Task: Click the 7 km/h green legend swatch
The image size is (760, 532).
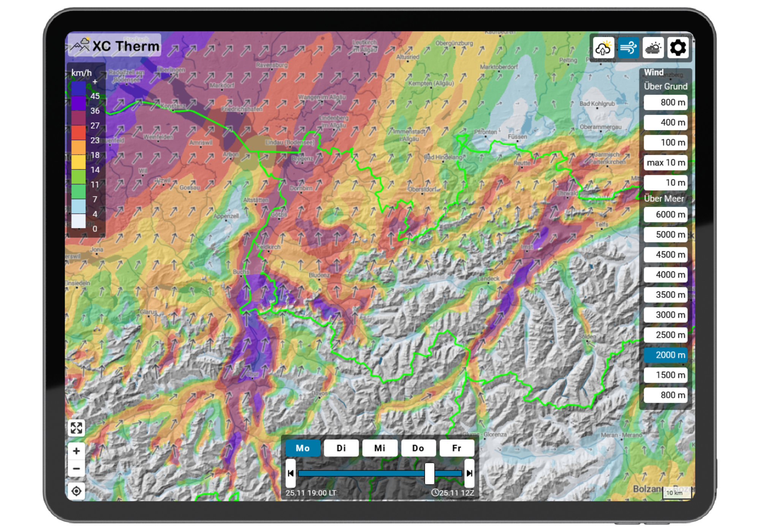Action: pyautogui.click(x=79, y=192)
